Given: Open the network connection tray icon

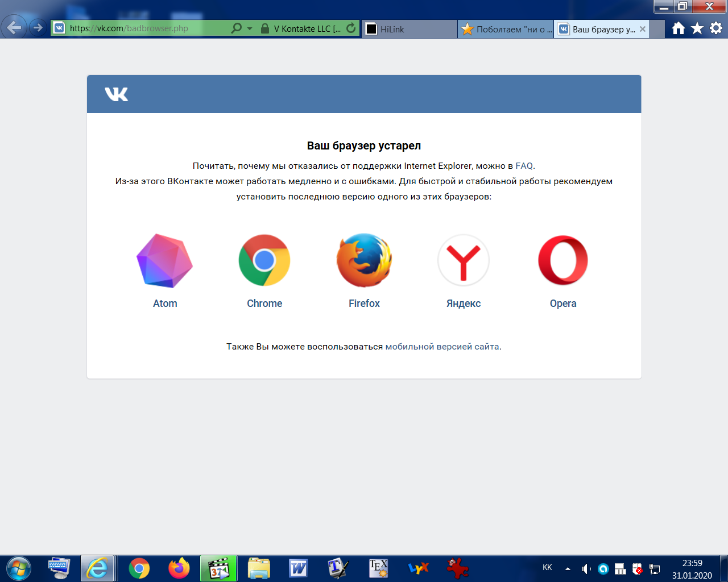Looking at the screenshot, I should [x=655, y=569].
